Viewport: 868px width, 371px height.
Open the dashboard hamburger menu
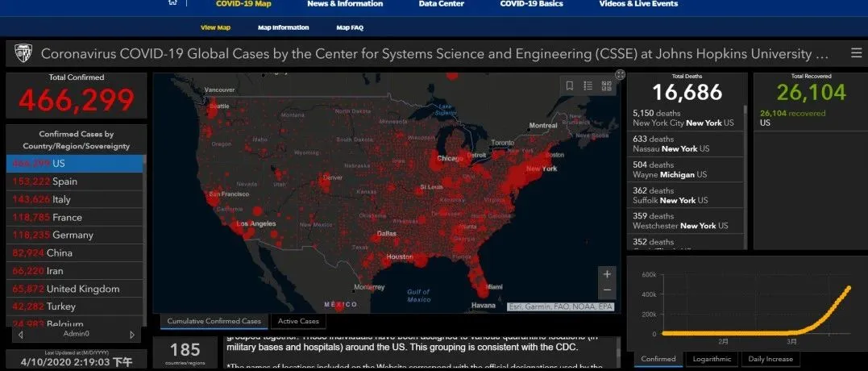tap(856, 53)
